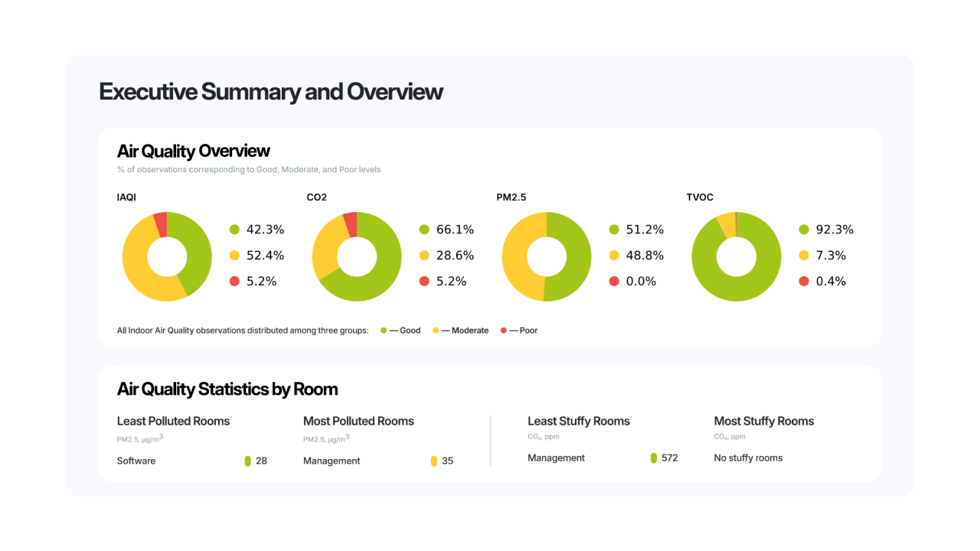Viewport: 980px width, 551px height.
Task: Click the Least Stuffy Rooms heading
Action: 579,421
